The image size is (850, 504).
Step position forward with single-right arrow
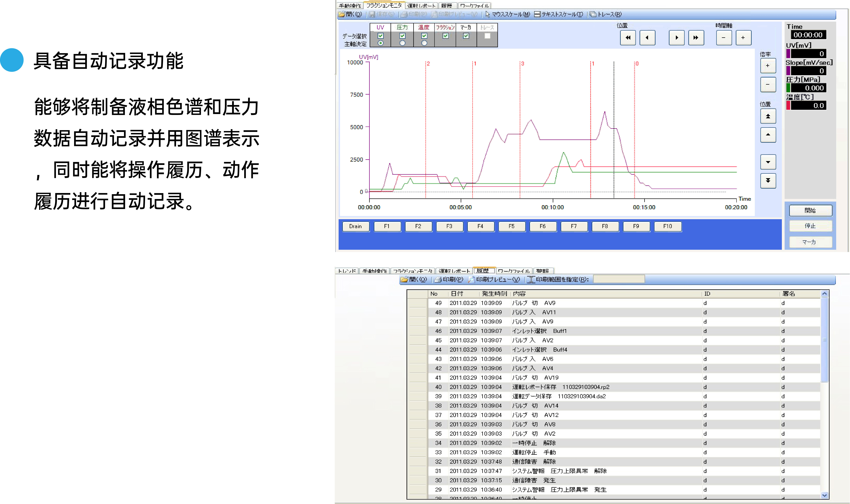(x=676, y=38)
